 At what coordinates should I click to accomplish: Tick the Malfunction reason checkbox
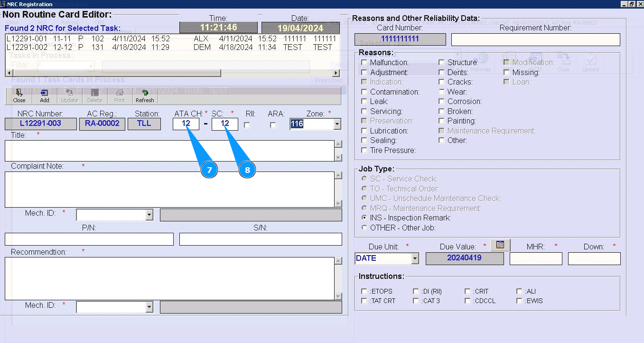point(364,62)
